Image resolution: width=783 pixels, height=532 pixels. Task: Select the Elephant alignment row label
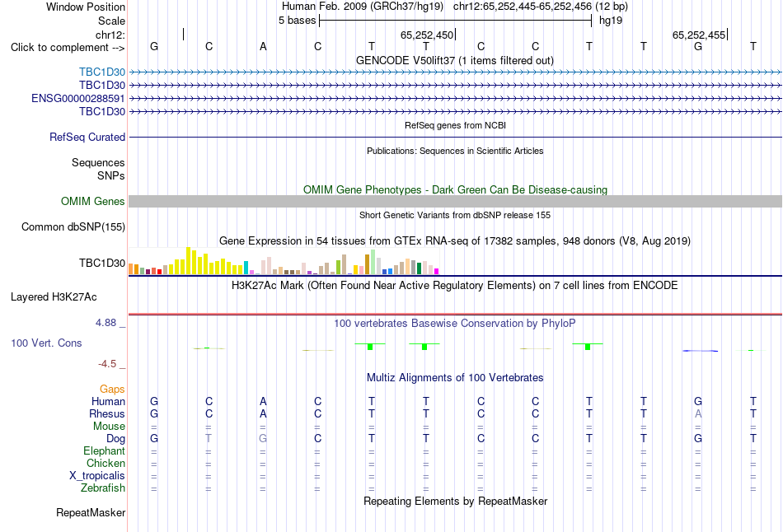point(104,450)
